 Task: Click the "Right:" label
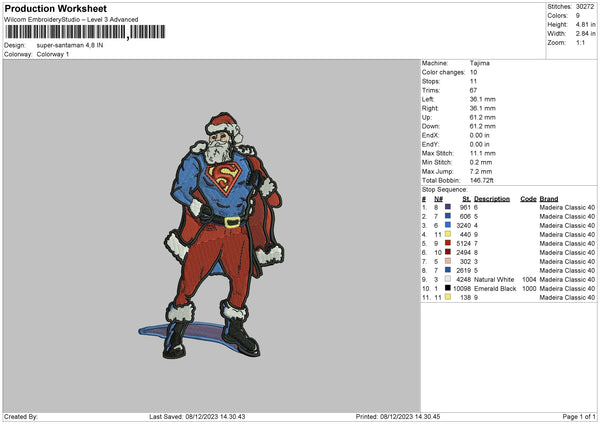click(x=430, y=108)
